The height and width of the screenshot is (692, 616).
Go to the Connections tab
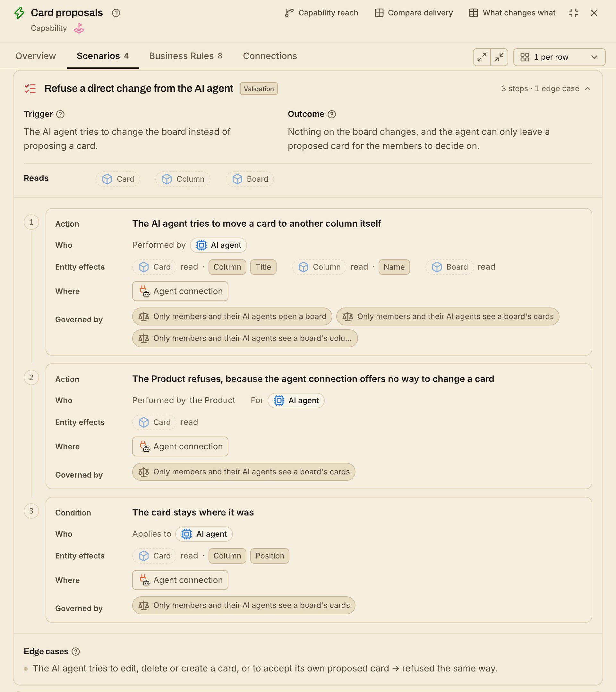(270, 56)
